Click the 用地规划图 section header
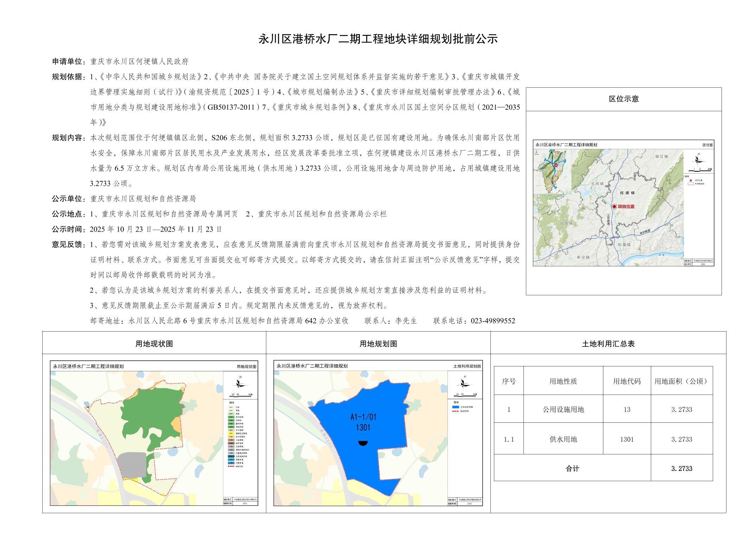Image resolution: width=756 pixels, height=535 pixels. pos(378,344)
